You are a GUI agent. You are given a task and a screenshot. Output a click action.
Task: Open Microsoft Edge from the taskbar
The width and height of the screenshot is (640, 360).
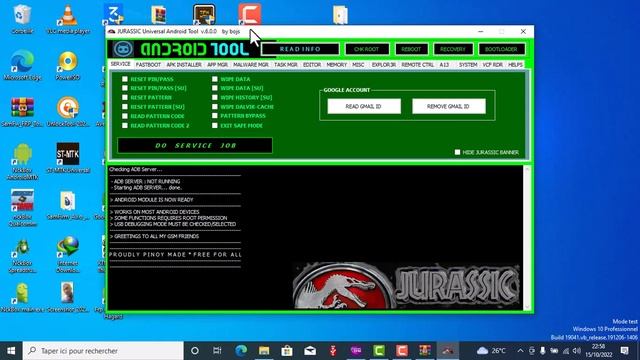pos(241,351)
